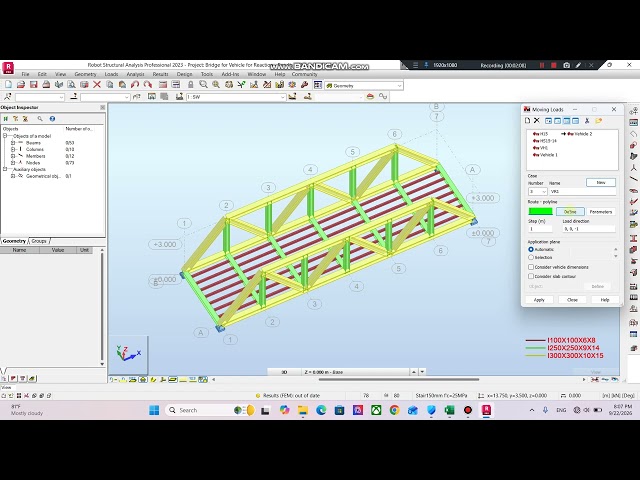This screenshot has height=480, width=640.
Task: Click the search magnifier in Object Inspector
Action: point(40,119)
